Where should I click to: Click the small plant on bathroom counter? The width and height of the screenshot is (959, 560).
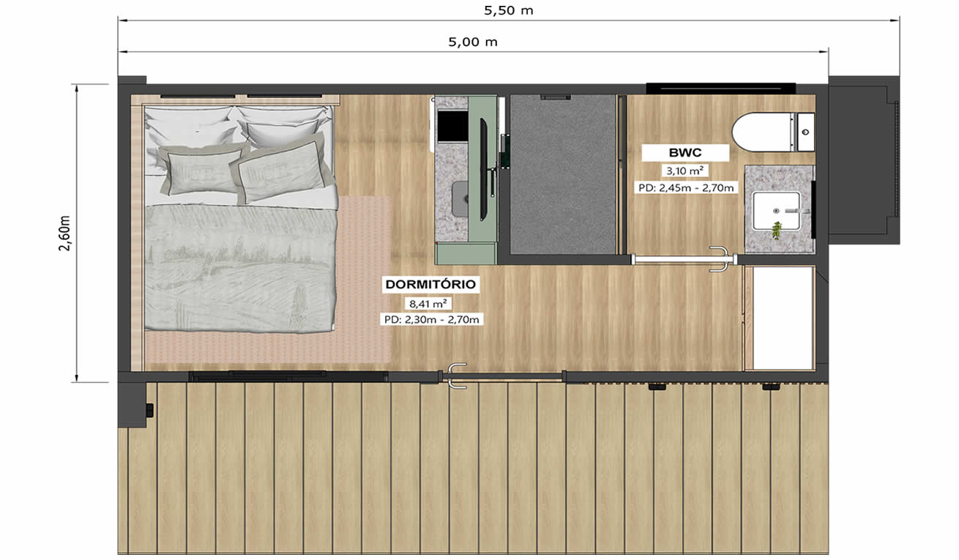click(776, 231)
